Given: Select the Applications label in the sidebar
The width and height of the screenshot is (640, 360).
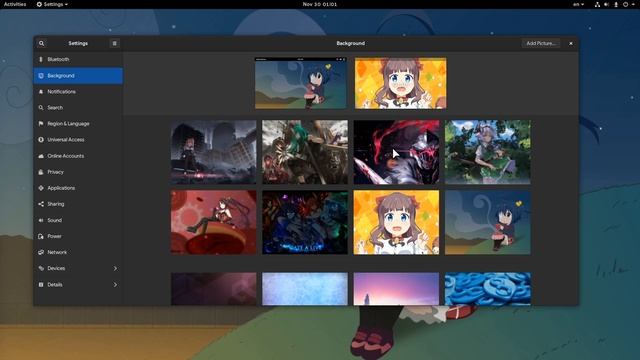Looking at the screenshot, I should (x=61, y=188).
